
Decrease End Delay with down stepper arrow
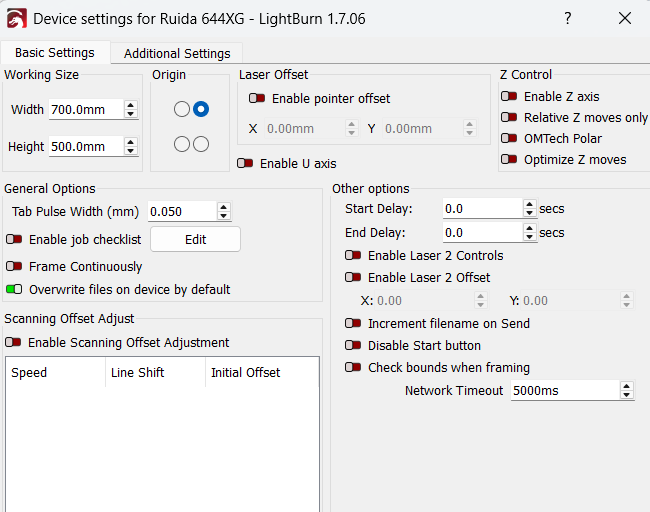coord(530,237)
